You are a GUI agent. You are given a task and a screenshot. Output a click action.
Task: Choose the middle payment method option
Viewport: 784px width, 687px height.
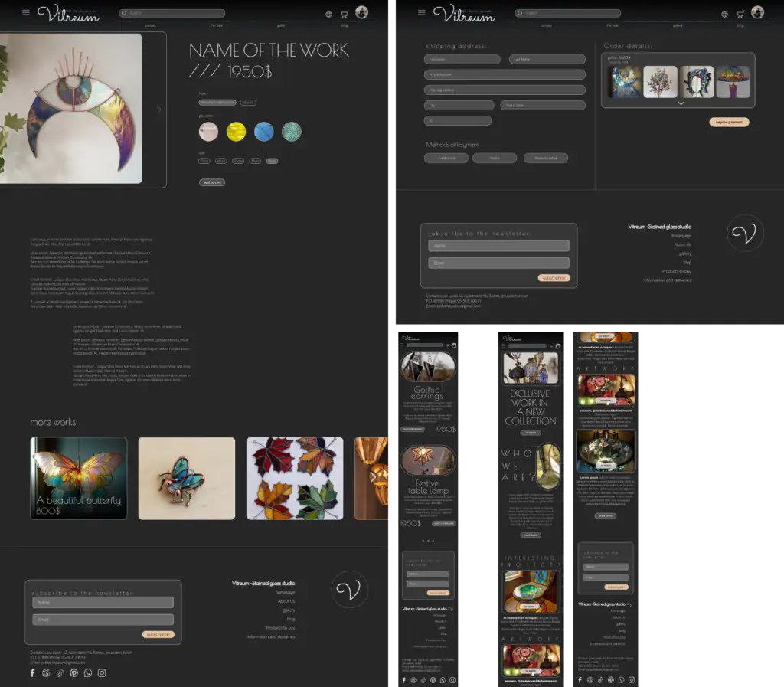[x=495, y=159]
